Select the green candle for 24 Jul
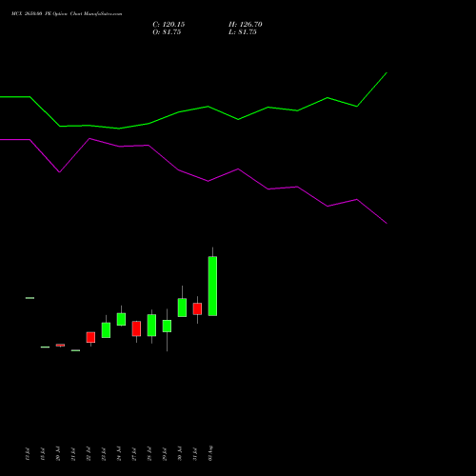The width and height of the screenshot is (476, 476). [121, 319]
